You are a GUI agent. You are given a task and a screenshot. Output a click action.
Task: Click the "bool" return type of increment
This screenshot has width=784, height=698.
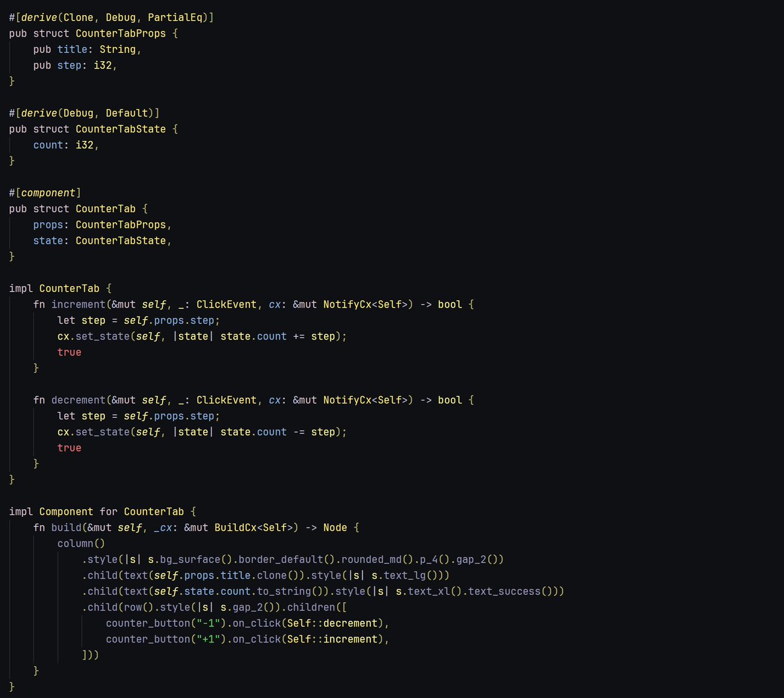pos(450,304)
